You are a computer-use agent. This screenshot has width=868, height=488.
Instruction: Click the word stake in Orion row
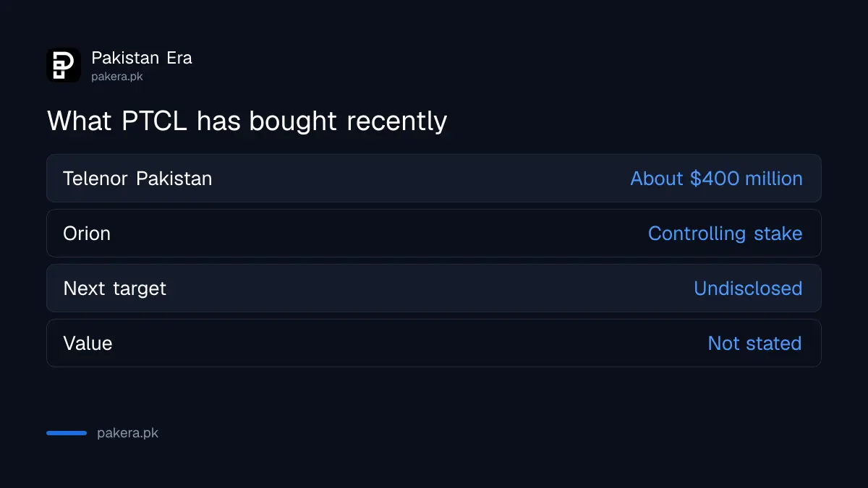[778, 234]
